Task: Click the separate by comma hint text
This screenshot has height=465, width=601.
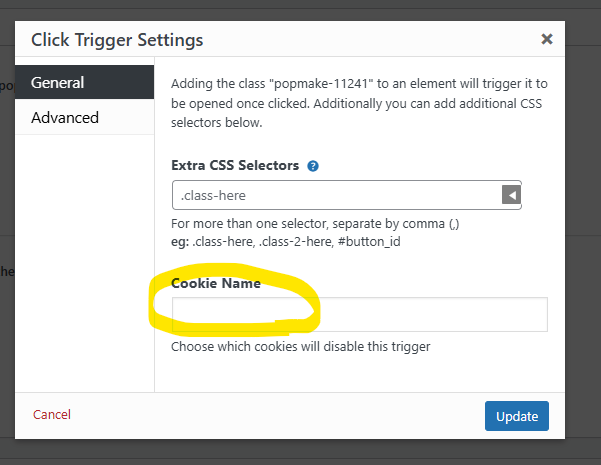Action: tap(315, 223)
